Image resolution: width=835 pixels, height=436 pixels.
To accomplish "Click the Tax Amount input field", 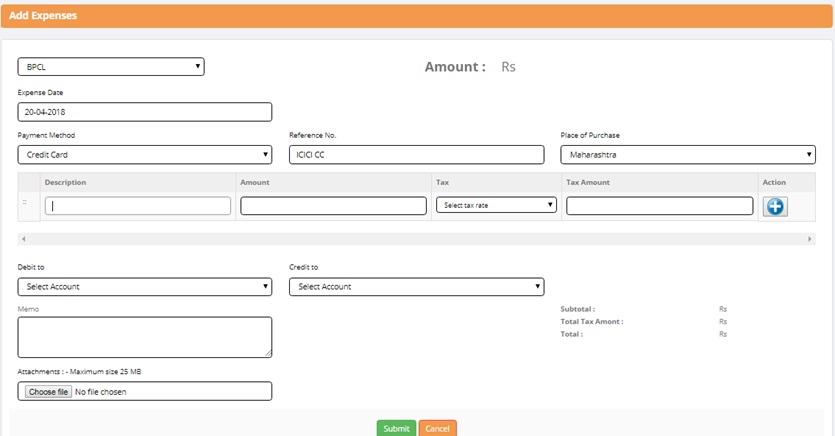I will coord(659,206).
